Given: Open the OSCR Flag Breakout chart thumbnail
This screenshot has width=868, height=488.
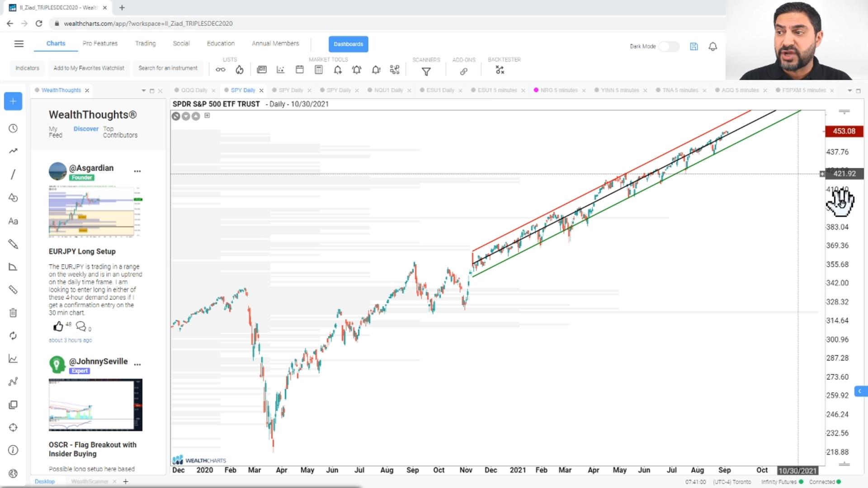Looking at the screenshot, I should (x=95, y=405).
